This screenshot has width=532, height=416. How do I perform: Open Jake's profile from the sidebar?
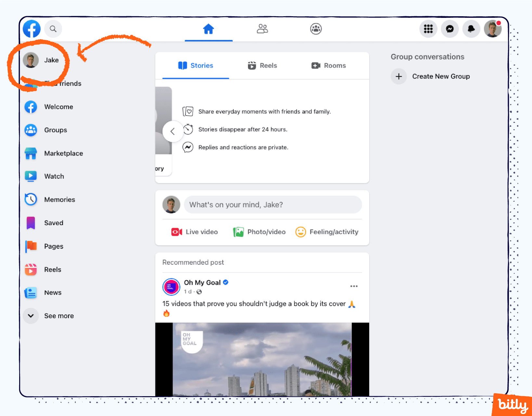pos(51,60)
